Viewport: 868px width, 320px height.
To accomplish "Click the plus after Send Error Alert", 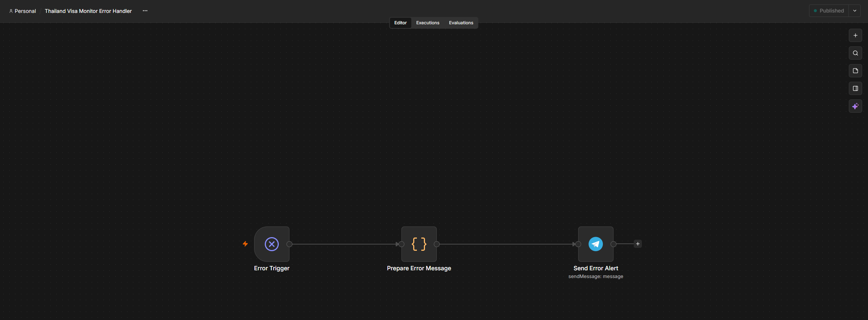I will tap(638, 244).
